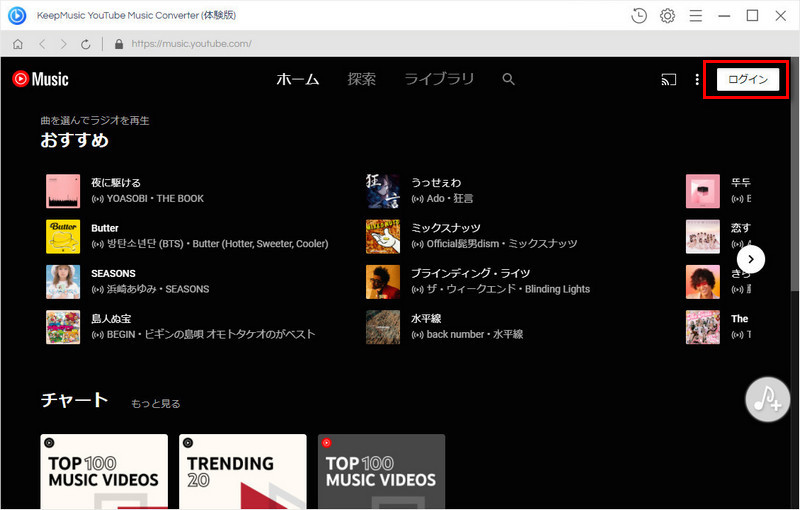Open the grey TOP 100 MUSIC VIDEOS chart card
This screenshot has height=510, width=800.
(x=382, y=471)
